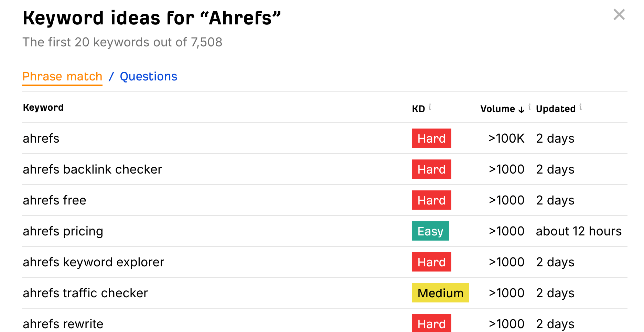Image resolution: width=644 pixels, height=332 pixels.
Task: Open the Questions tab
Action: click(x=148, y=76)
